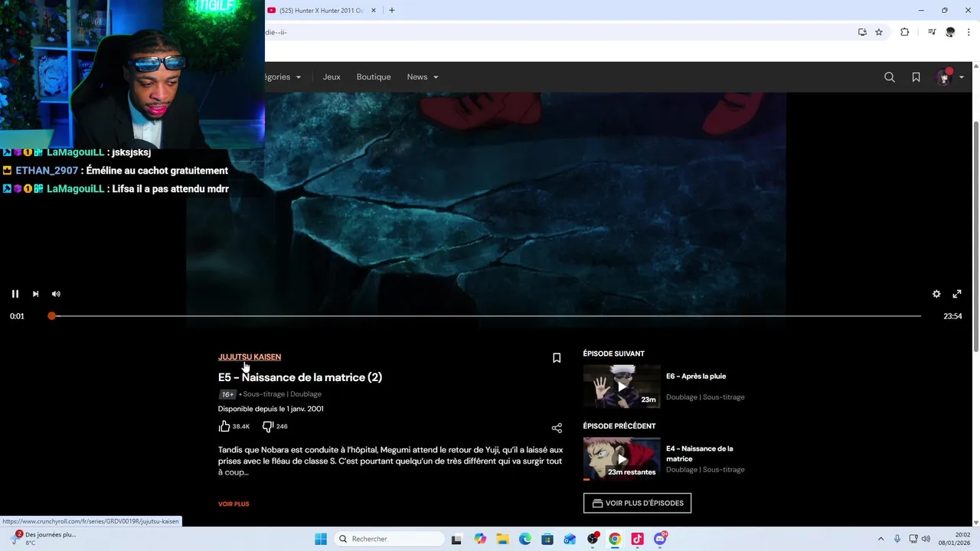980x551 pixels.
Task: Play the E6 Après la pluie thumbnail
Action: (x=622, y=386)
